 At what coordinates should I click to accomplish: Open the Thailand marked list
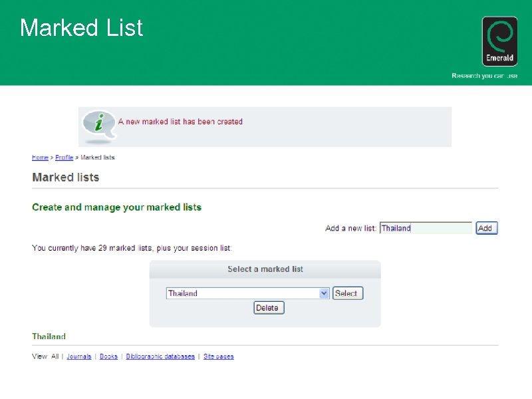click(x=49, y=336)
